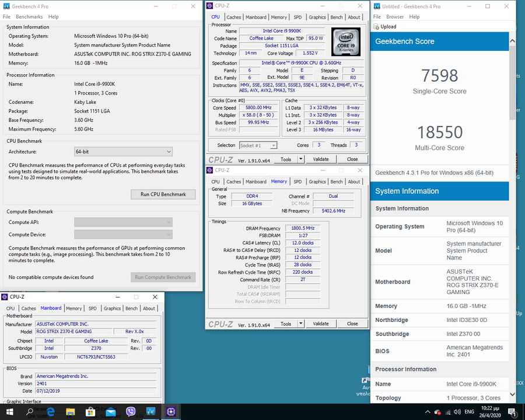The width and height of the screenshot is (525, 420).
Task: Click Tools button in CPU-Z processor window
Action: point(286,159)
